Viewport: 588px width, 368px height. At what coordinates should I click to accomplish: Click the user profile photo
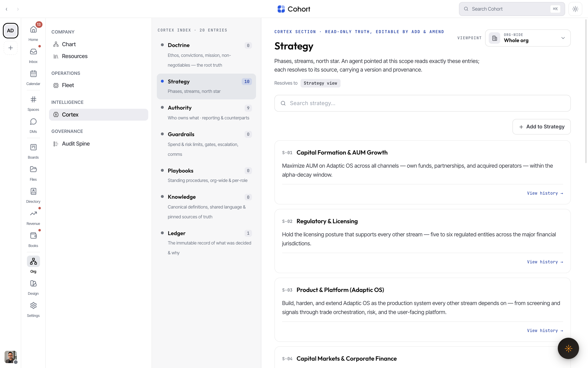[10, 357]
